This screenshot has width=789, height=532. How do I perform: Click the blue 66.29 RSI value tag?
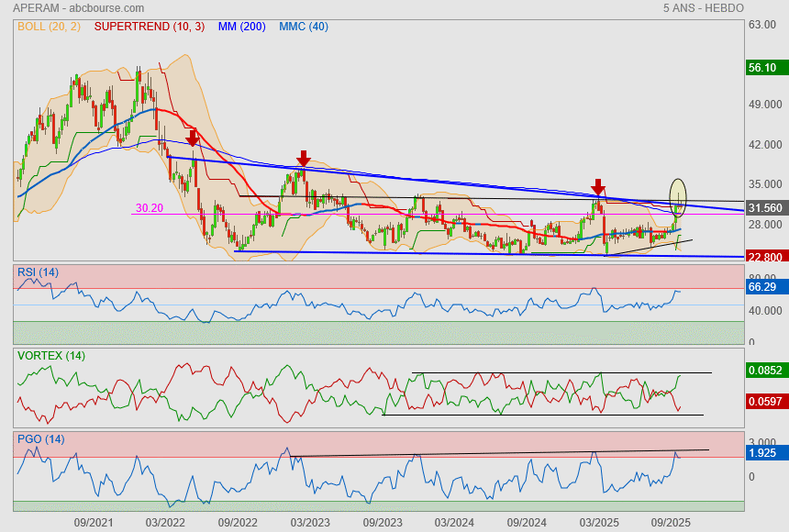tap(763, 287)
